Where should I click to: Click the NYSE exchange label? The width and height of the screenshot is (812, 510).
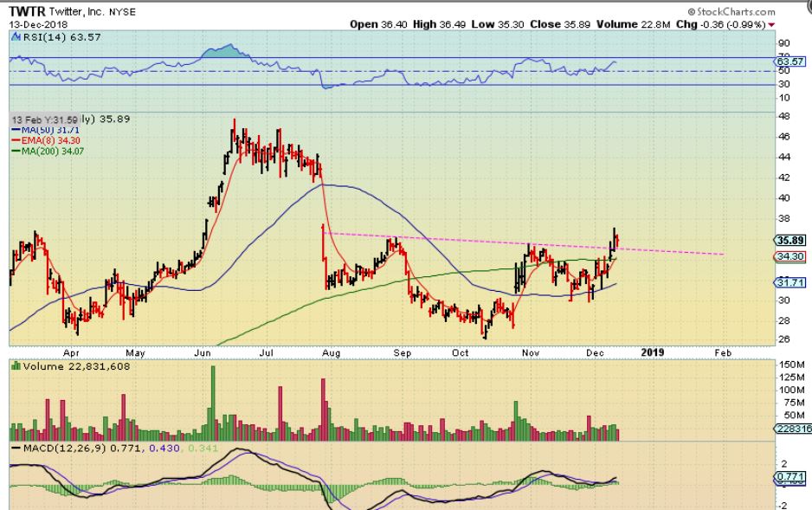(122, 12)
